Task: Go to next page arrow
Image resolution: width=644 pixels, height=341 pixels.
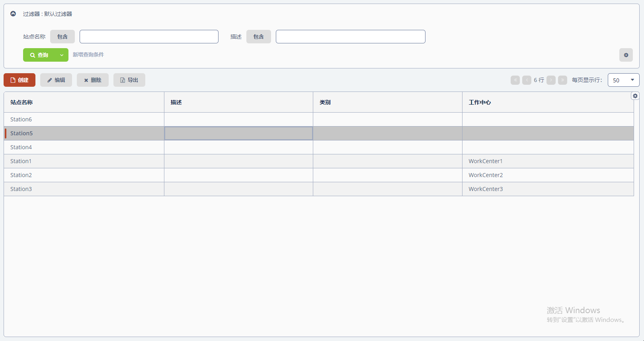Action: click(x=551, y=80)
